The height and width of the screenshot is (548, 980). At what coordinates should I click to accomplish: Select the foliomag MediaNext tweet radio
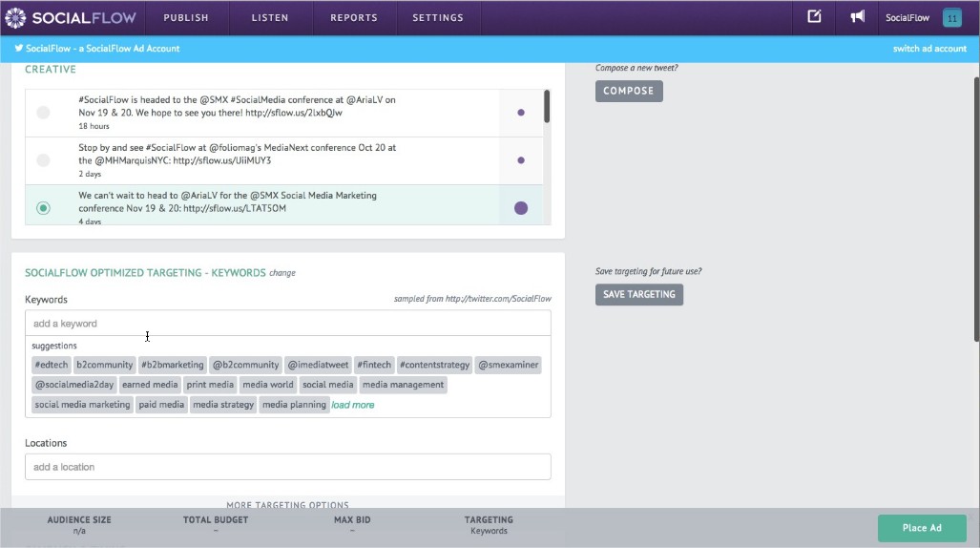coord(43,160)
